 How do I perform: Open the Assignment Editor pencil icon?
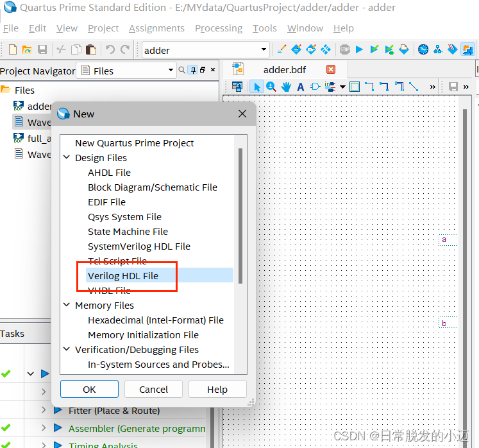tap(282, 49)
